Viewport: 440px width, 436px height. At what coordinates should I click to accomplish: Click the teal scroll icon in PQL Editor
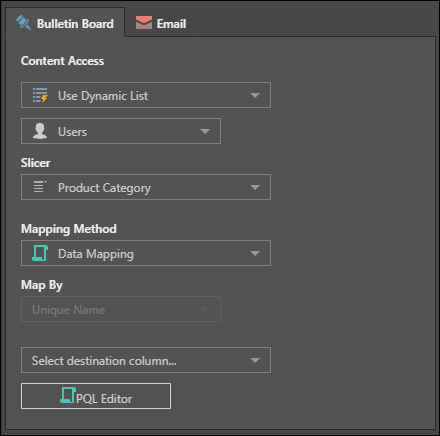coord(68,395)
